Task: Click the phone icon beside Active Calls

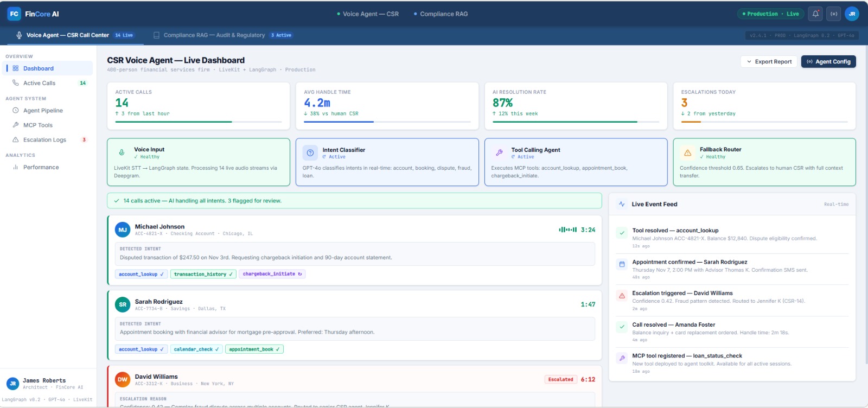Action: pos(16,83)
